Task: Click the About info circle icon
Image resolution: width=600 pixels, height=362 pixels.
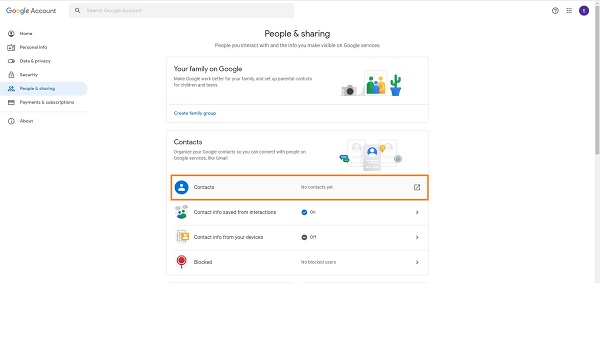Action: [11, 121]
